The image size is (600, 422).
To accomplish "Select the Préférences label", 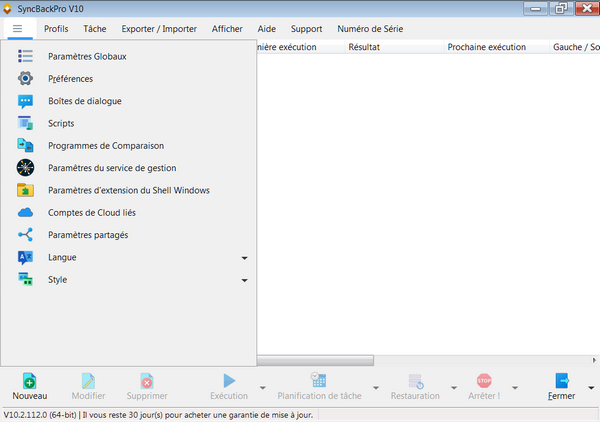I will tap(70, 79).
